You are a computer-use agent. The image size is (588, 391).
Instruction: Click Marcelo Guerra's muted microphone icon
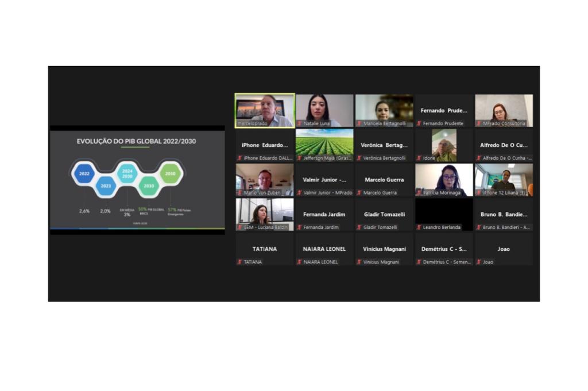coord(359,193)
